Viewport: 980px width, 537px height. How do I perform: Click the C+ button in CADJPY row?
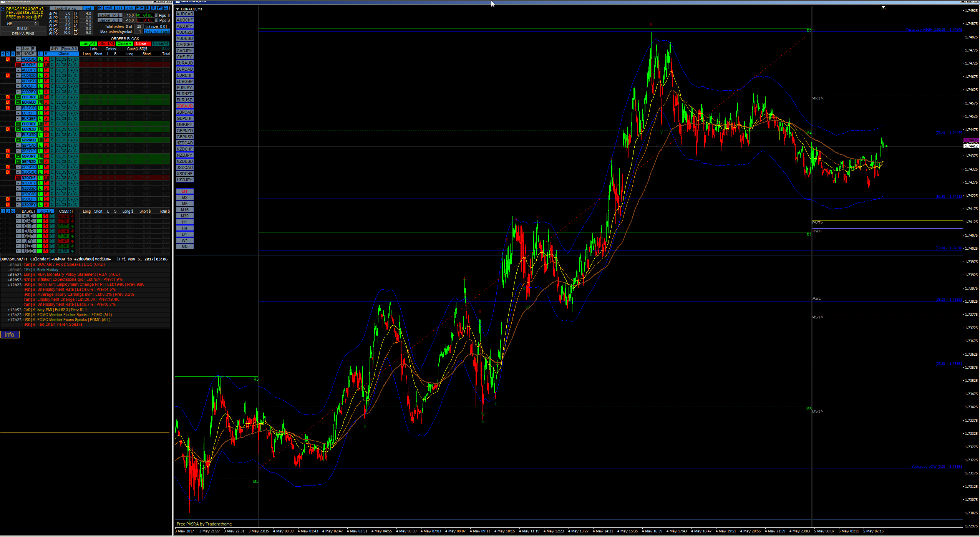pos(70,91)
